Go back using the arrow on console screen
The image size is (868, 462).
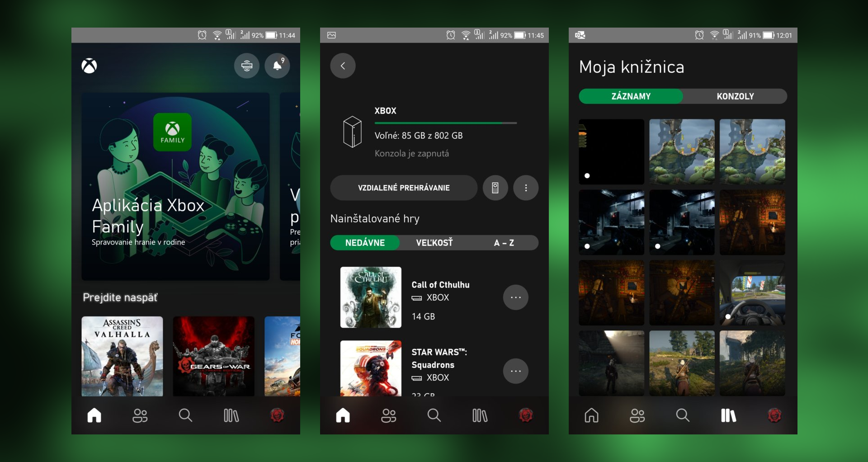click(343, 66)
